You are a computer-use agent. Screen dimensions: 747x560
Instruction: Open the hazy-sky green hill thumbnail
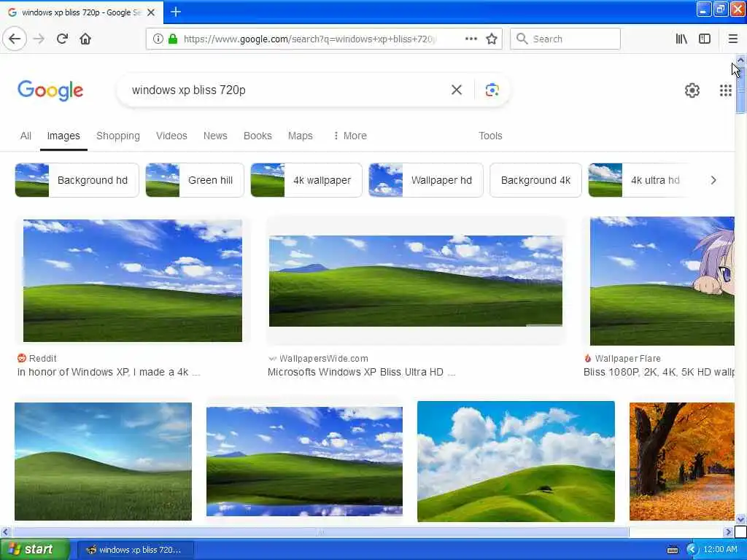103,462
